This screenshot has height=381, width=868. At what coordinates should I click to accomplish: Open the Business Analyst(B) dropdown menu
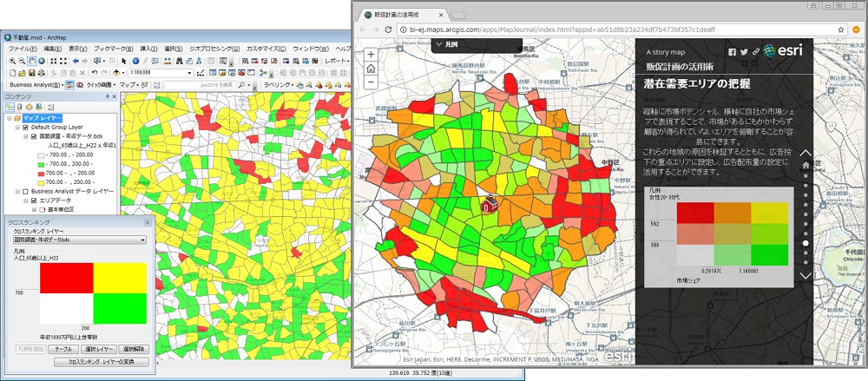click(x=36, y=85)
